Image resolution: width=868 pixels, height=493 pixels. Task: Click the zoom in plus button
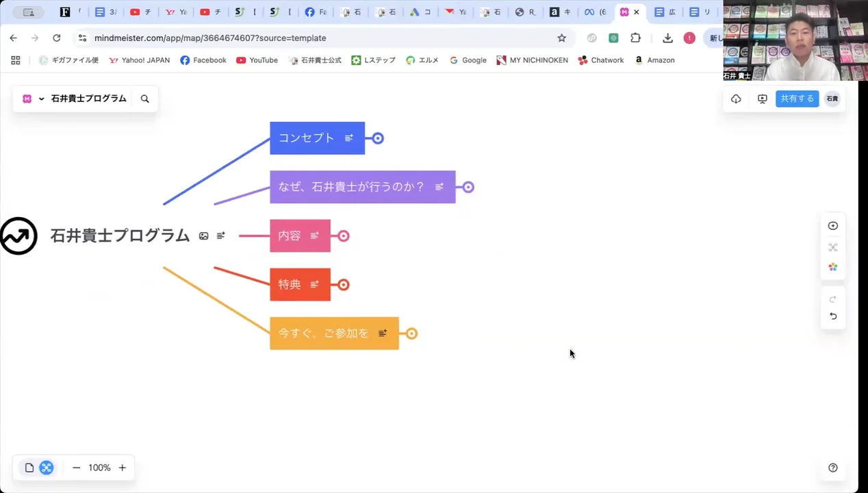[x=123, y=468]
